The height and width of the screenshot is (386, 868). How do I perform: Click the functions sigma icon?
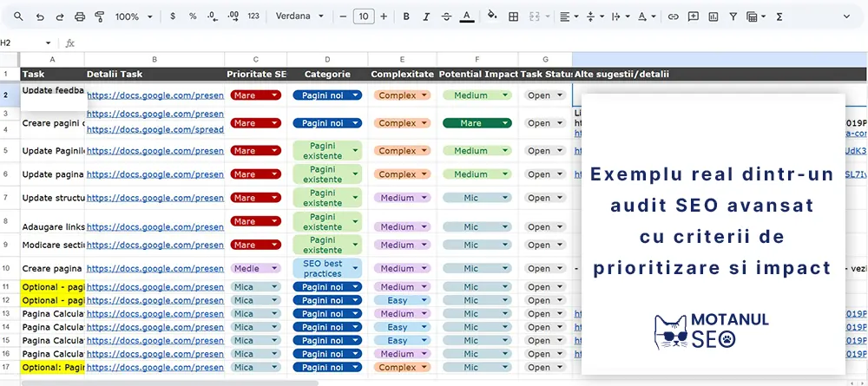(779, 16)
